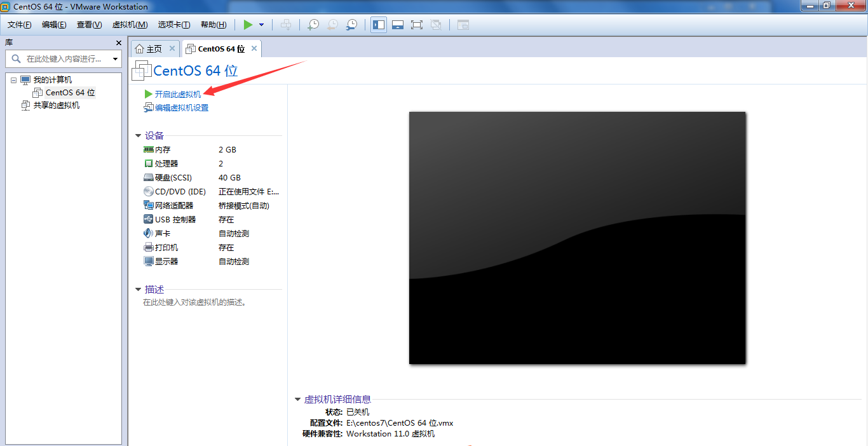Screen dimensions: 868x446
Task: Click the 40 GB disk size value
Action: click(230, 178)
